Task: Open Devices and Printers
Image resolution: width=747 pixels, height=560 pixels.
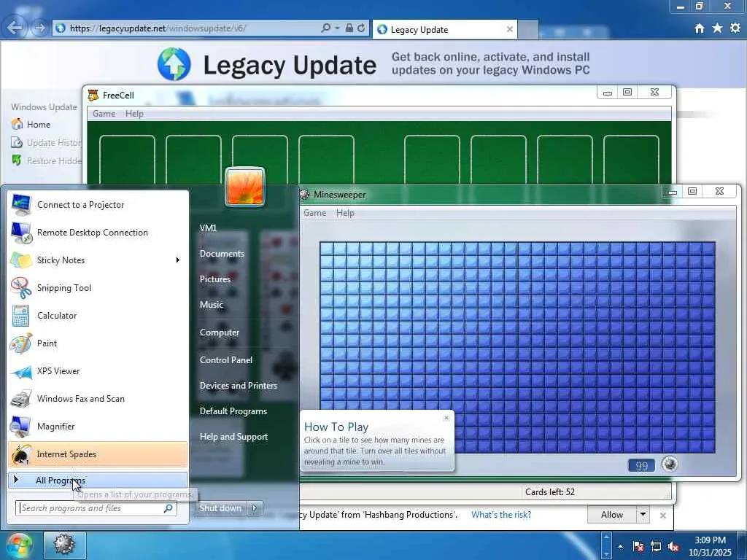Action: pos(239,386)
